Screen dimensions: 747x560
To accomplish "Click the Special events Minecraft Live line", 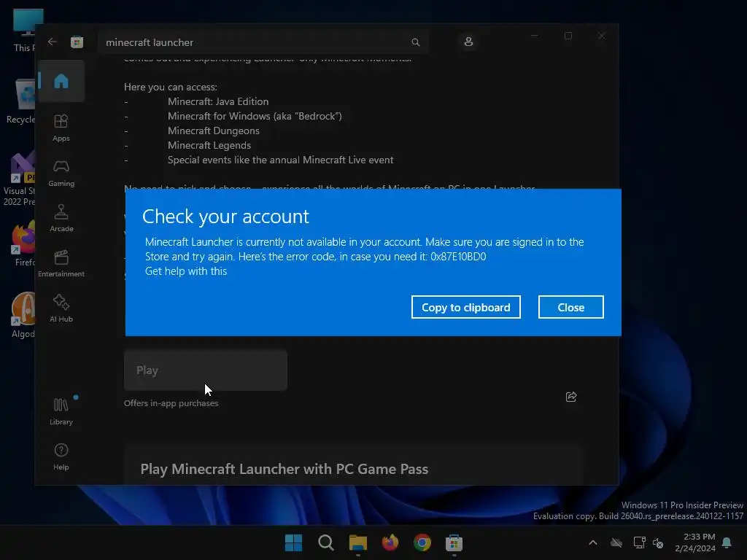I will click(281, 160).
